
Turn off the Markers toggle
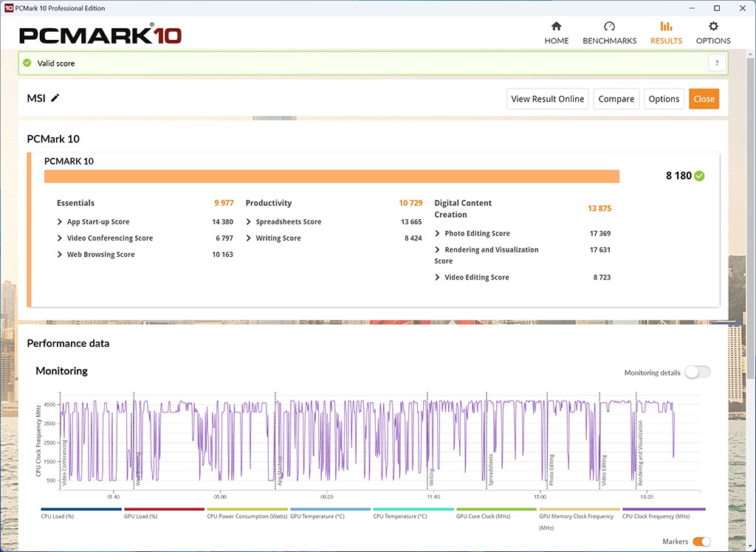701,542
